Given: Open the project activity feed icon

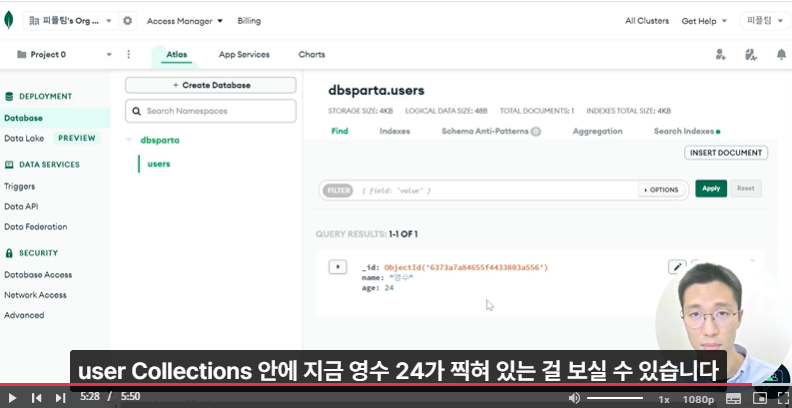Looking at the screenshot, I should point(751,55).
